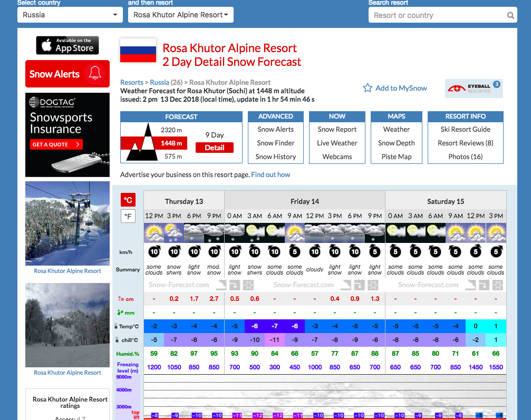Click the Russia breadcrumb link

[159, 82]
